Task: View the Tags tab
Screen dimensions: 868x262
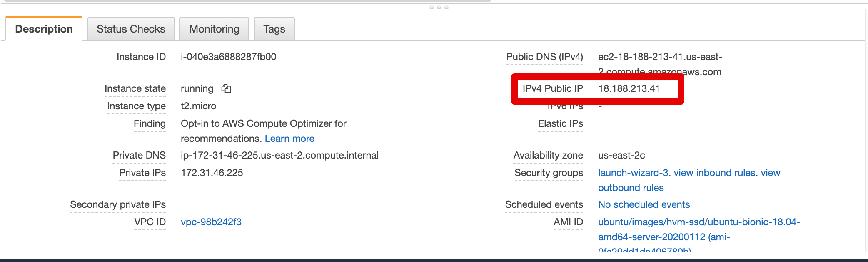Action: [274, 28]
